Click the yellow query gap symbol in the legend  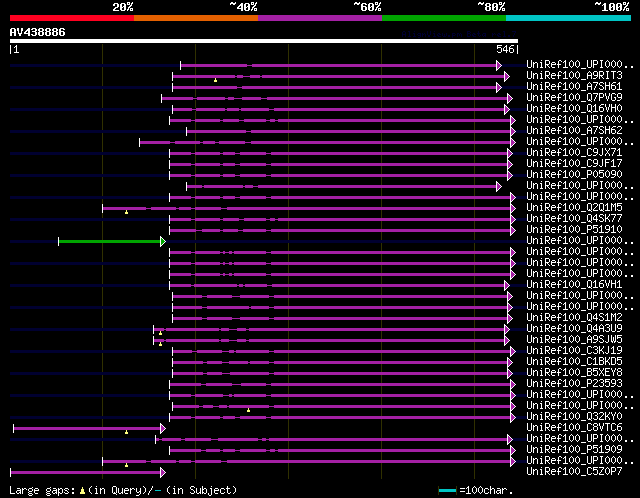pos(82,491)
